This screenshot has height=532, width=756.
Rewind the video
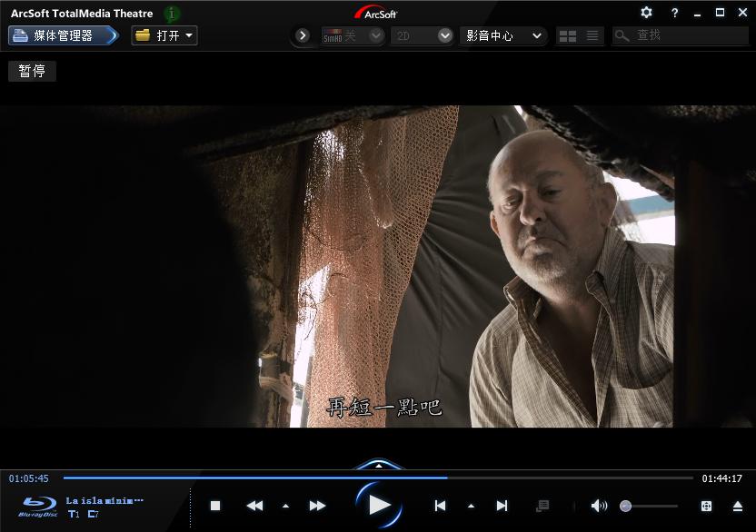(x=255, y=506)
